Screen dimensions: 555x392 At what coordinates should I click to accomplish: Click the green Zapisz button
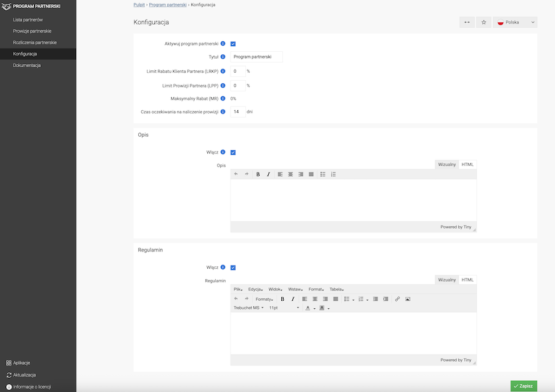click(524, 386)
